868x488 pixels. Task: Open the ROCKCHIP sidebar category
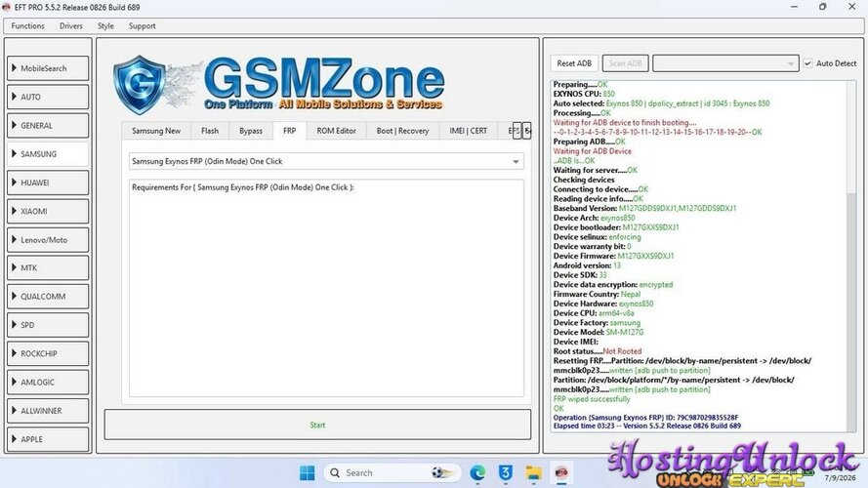[x=48, y=353]
